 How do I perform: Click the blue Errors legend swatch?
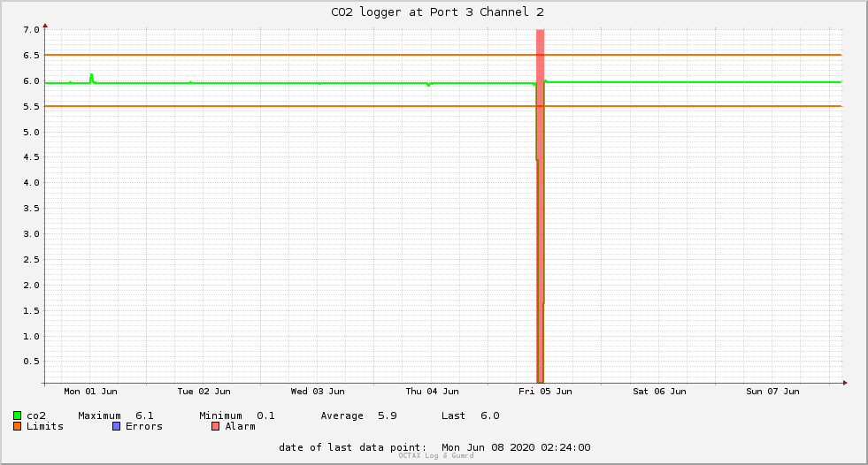pos(116,426)
